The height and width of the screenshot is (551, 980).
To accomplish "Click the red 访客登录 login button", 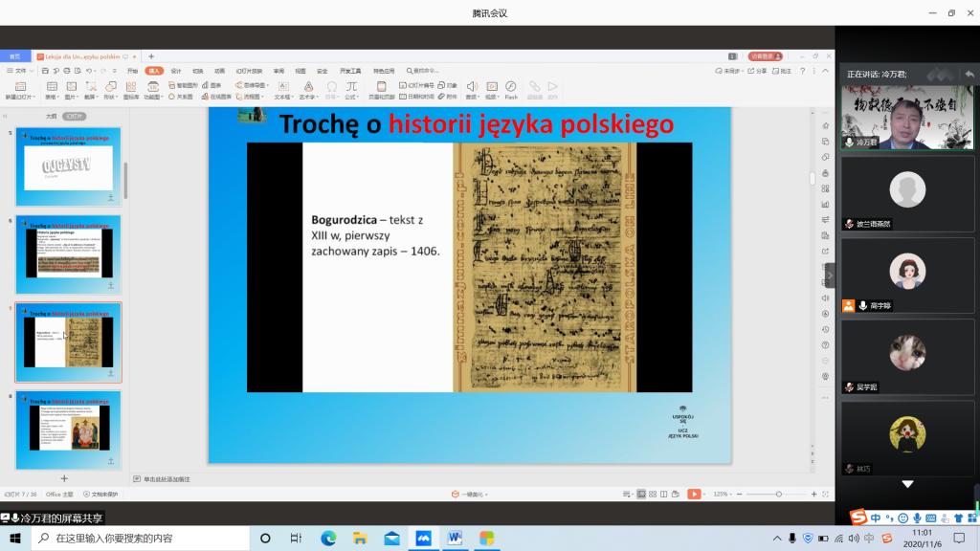I will (x=765, y=56).
